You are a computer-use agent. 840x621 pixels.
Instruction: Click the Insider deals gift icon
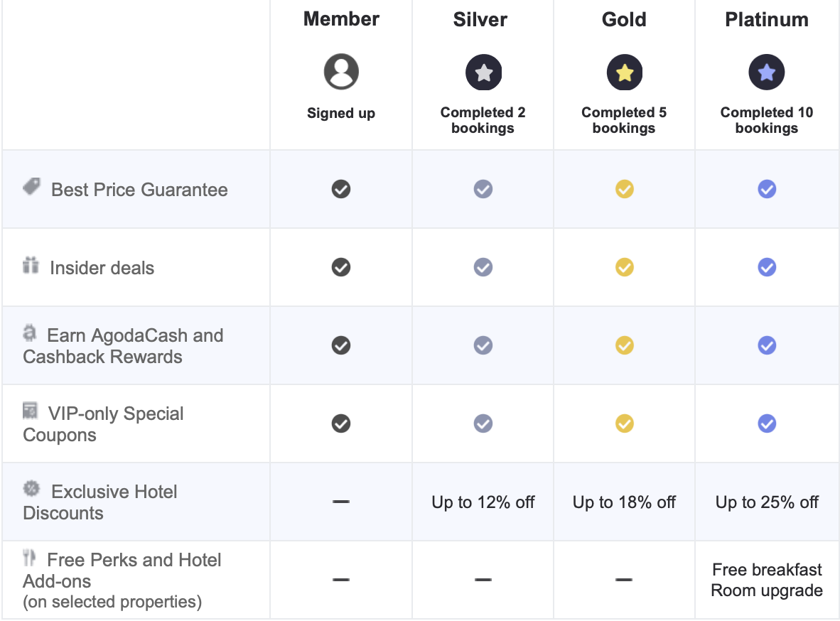[x=31, y=265]
